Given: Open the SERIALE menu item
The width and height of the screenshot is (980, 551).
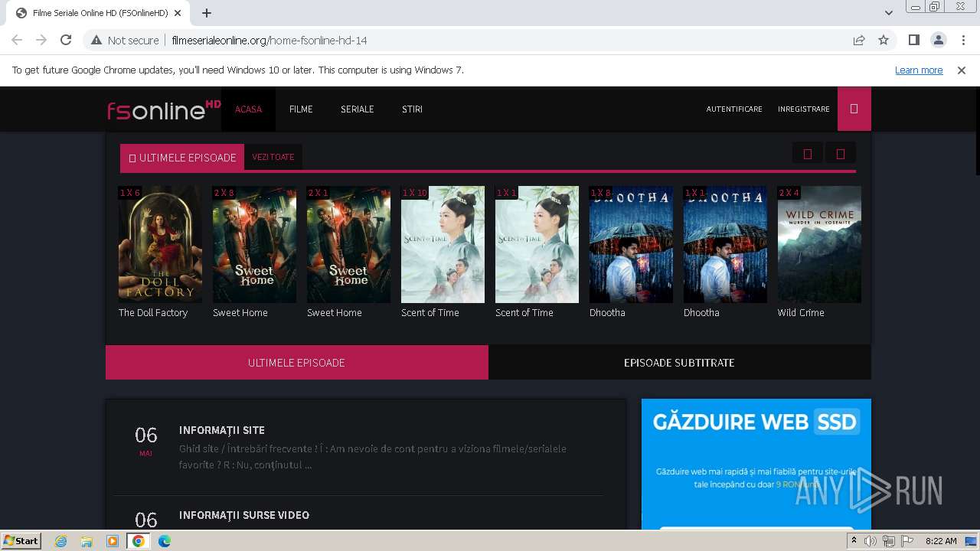Looking at the screenshot, I should point(358,109).
